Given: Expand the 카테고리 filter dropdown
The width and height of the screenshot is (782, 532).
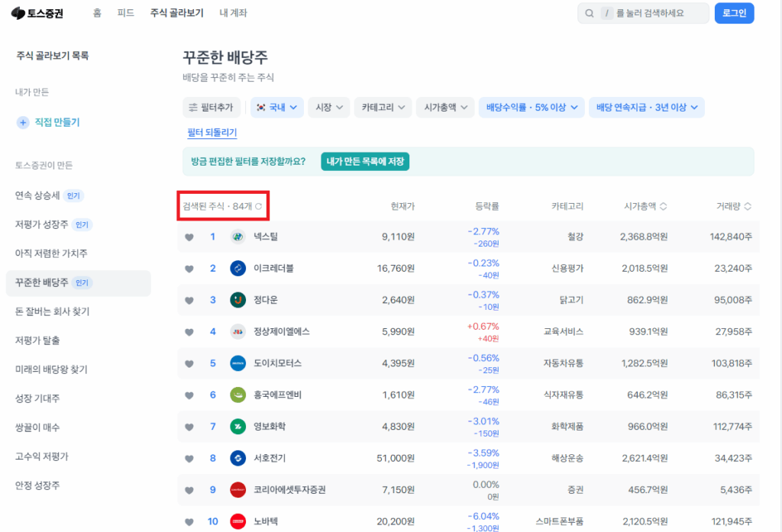Looking at the screenshot, I should (383, 108).
